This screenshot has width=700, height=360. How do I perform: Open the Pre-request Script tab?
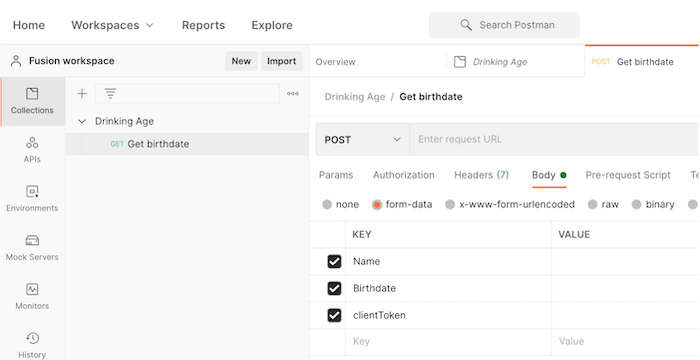pos(628,175)
